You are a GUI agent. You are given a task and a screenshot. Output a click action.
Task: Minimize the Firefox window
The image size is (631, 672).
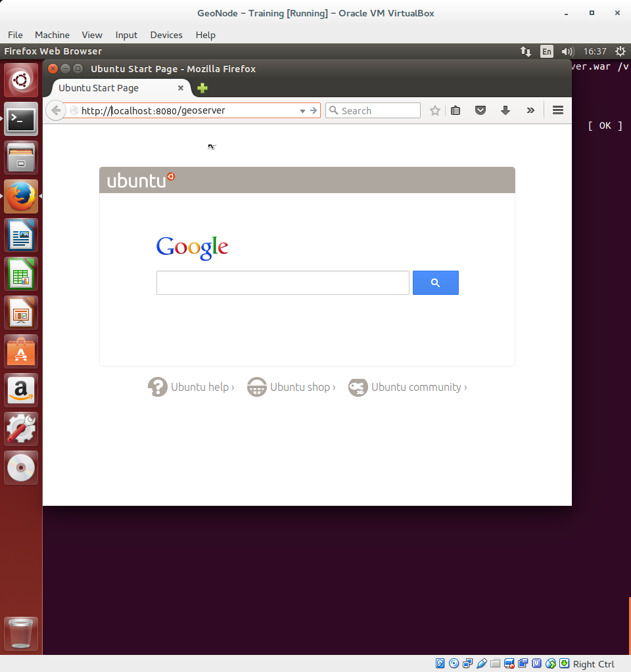pos(65,68)
